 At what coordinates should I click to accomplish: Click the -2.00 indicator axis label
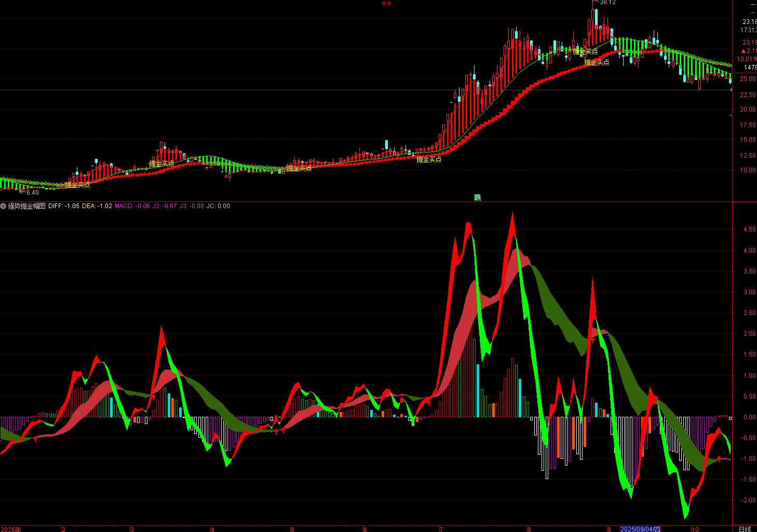(748, 500)
